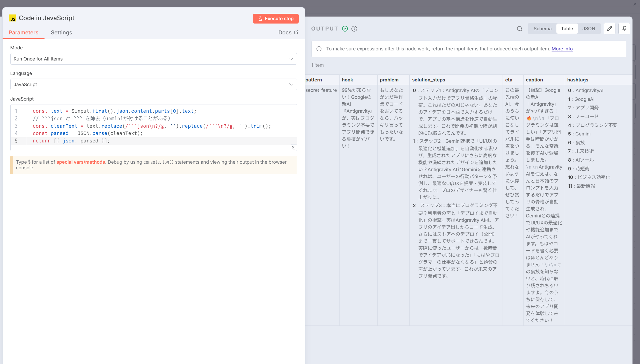Open the Mode dropdown
The width and height of the screenshot is (640, 364).
(x=153, y=59)
